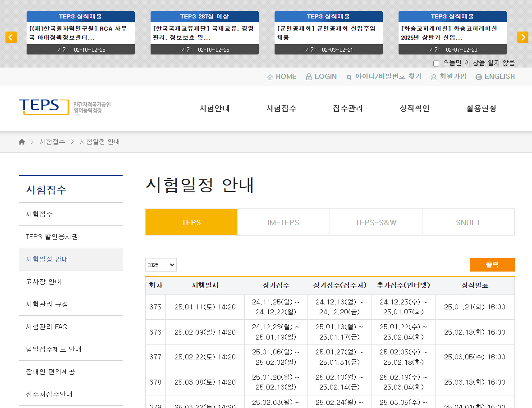Click the magnifier icon for 아이디/비밀번호 찾기
Image resolution: width=532 pixels, height=408 pixels.
point(349,77)
